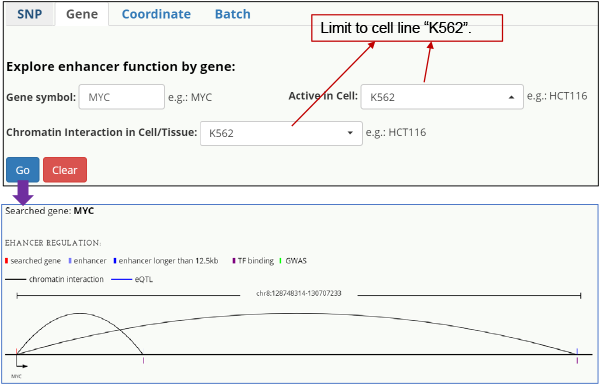The image size is (600, 385).
Task: Click the blue eQTL legend line
Action: [121, 280]
